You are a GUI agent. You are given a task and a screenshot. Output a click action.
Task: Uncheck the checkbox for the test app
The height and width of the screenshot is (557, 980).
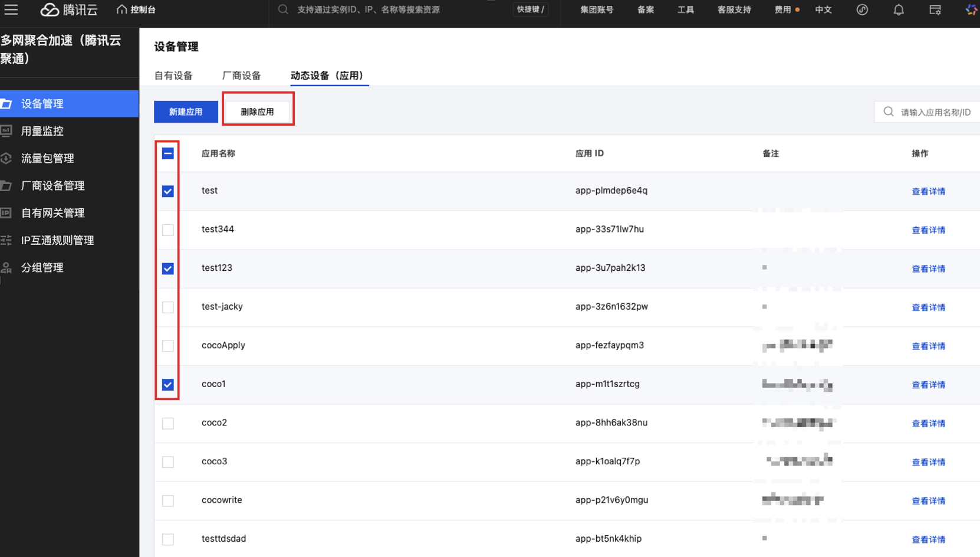(x=168, y=191)
